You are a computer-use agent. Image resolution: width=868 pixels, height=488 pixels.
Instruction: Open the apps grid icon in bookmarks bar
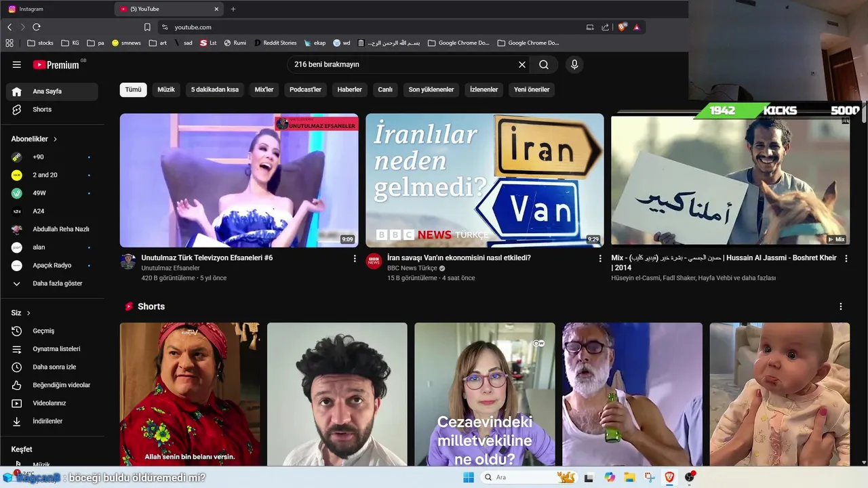(9, 43)
